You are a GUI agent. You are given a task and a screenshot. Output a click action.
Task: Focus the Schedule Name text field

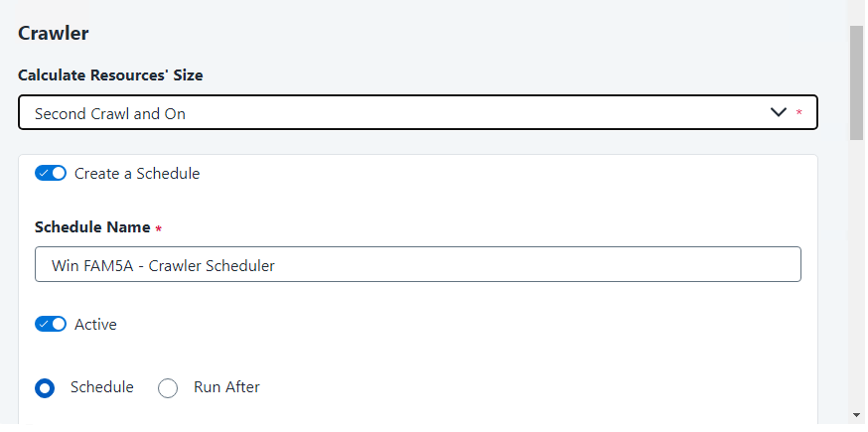[417, 264]
